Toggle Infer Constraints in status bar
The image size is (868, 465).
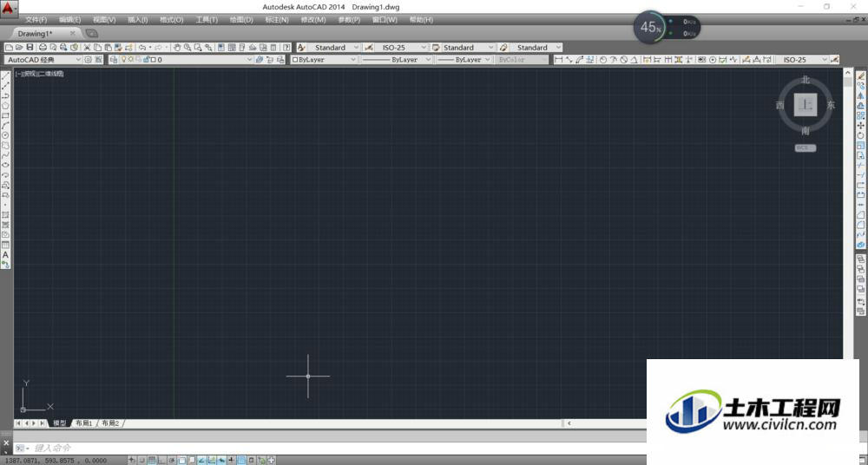pyautogui.click(x=132, y=460)
